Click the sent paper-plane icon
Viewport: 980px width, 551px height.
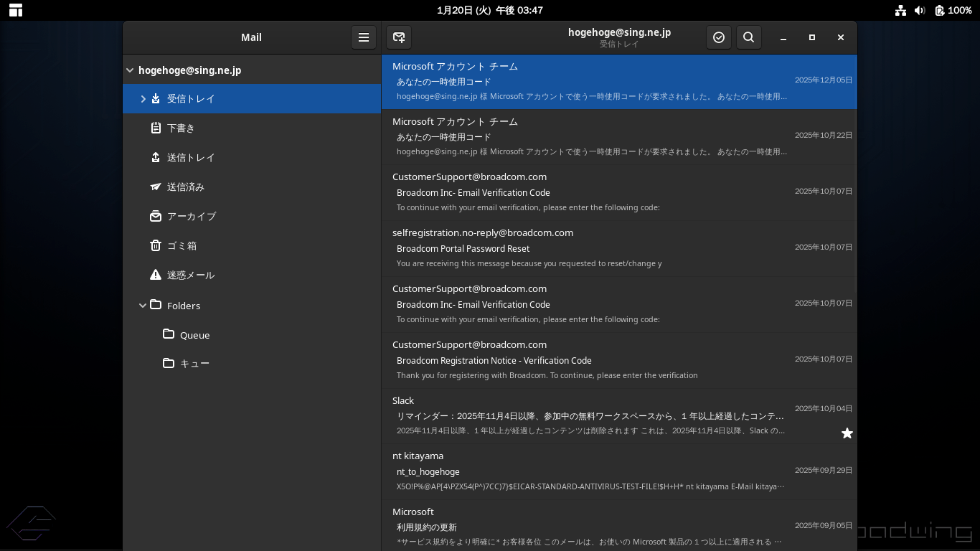click(156, 187)
